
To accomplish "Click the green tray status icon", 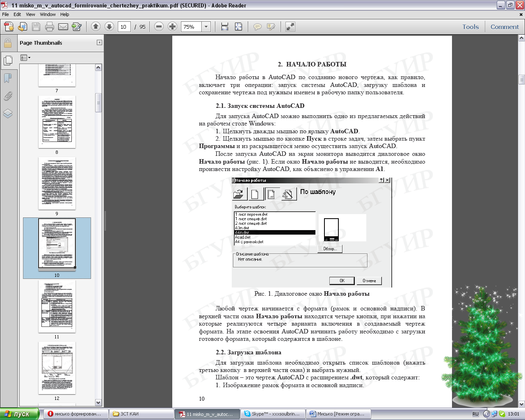I will point(502,414).
